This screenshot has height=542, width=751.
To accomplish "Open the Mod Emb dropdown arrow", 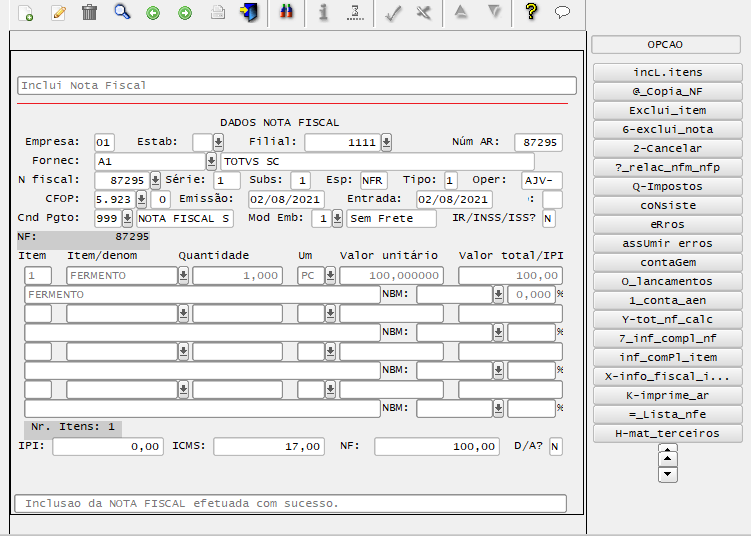I will tap(337, 218).
